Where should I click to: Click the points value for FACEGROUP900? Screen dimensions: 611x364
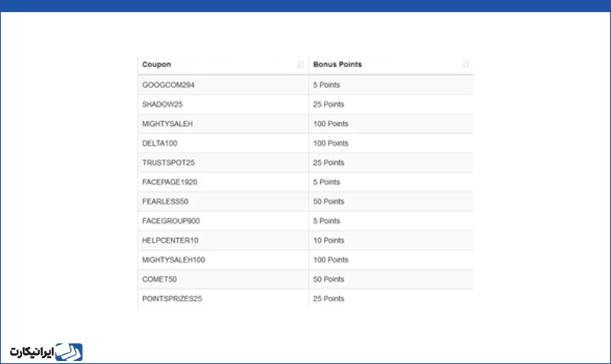pyautogui.click(x=327, y=221)
